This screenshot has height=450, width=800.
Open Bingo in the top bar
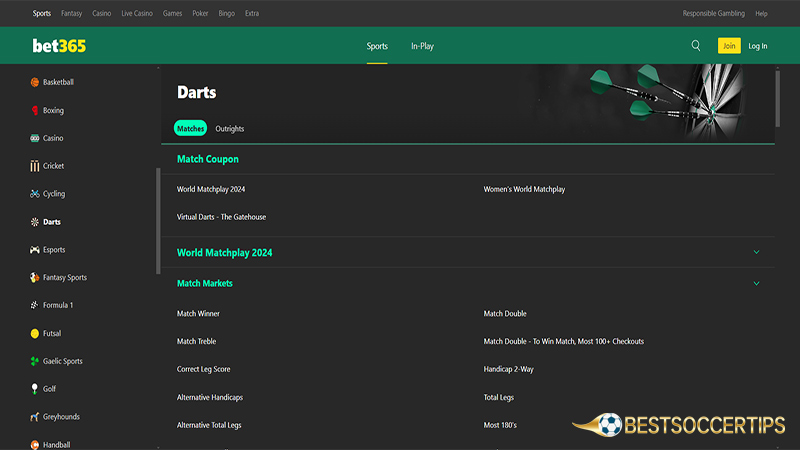227,13
